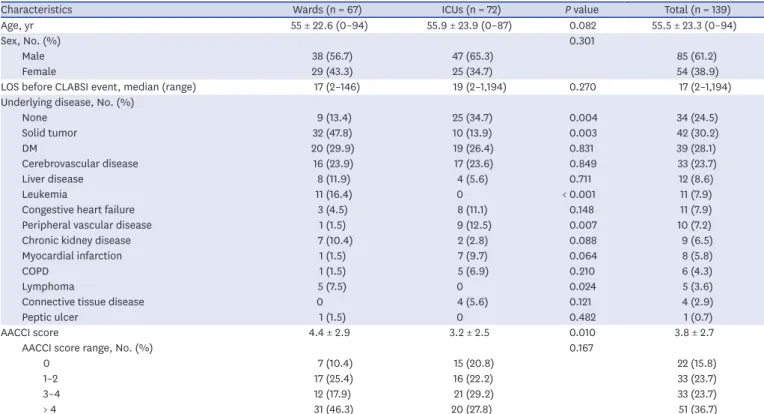
Task: Click the 'None' row label
Action: (35, 117)
